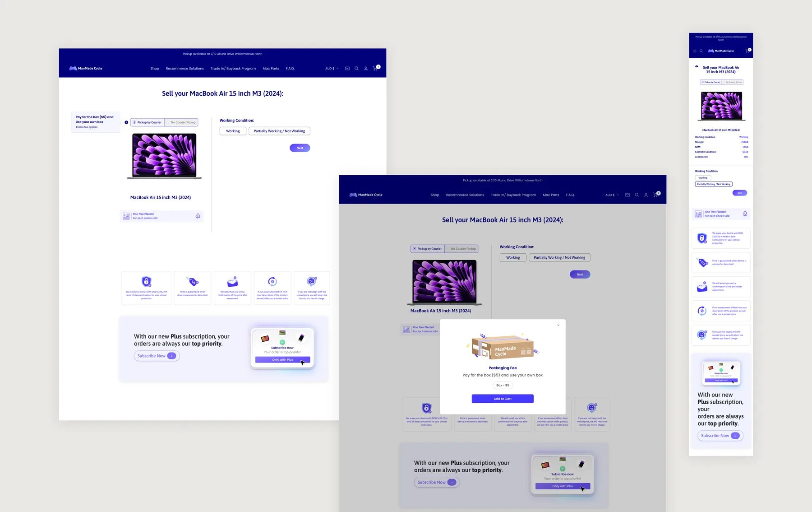The height and width of the screenshot is (512, 812).
Task: Click the revised price icon card, left page
Action: click(x=272, y=288)
